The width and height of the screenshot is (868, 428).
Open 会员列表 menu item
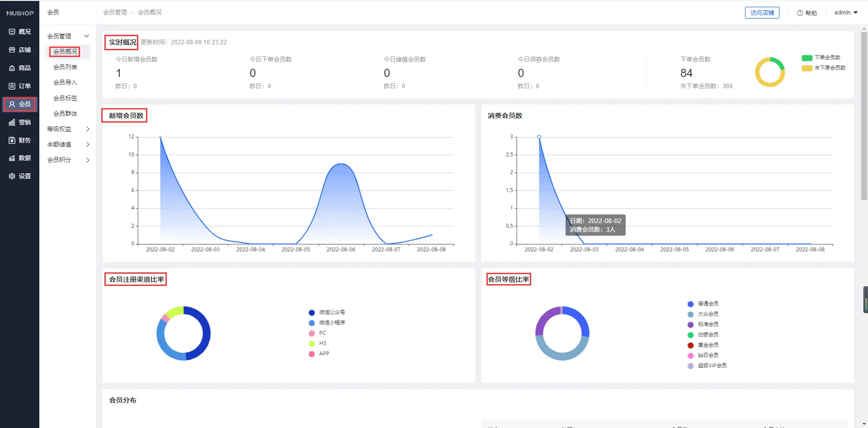click(x=65, y=67)
